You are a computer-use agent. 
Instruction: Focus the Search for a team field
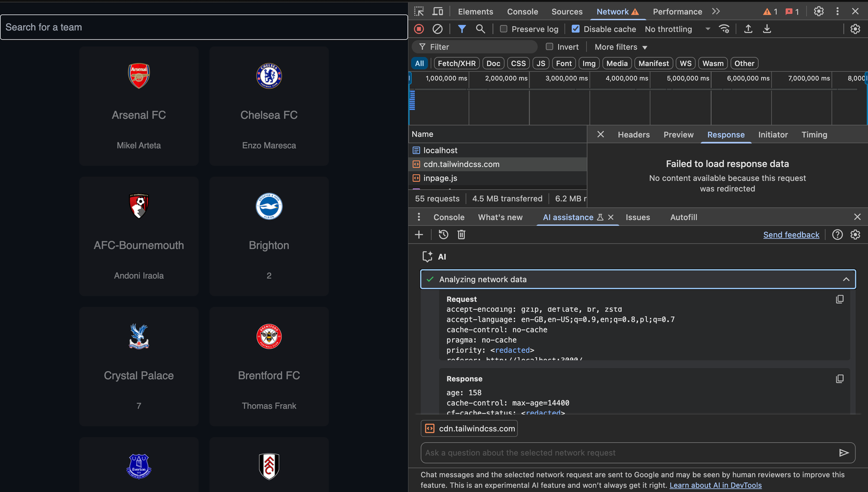click(204, 27)
